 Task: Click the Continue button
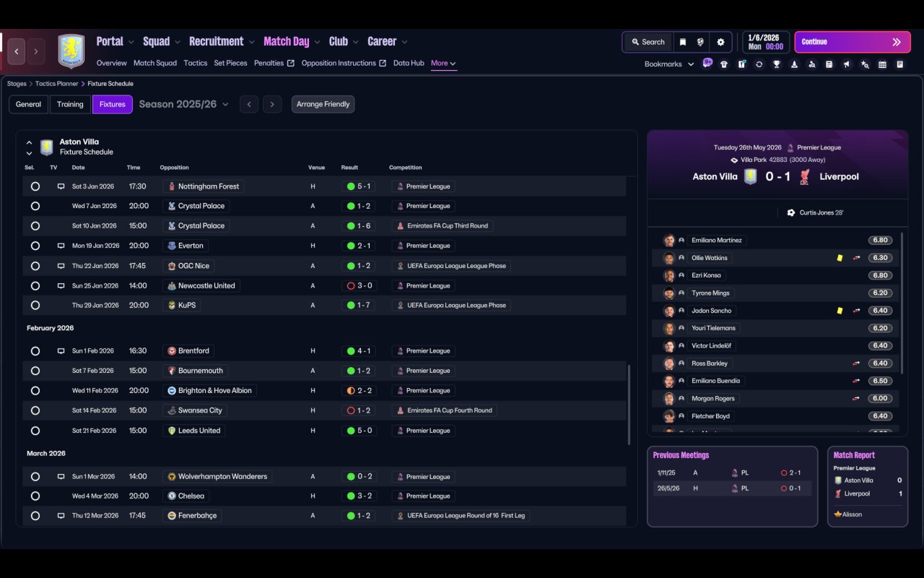[852, 42]
